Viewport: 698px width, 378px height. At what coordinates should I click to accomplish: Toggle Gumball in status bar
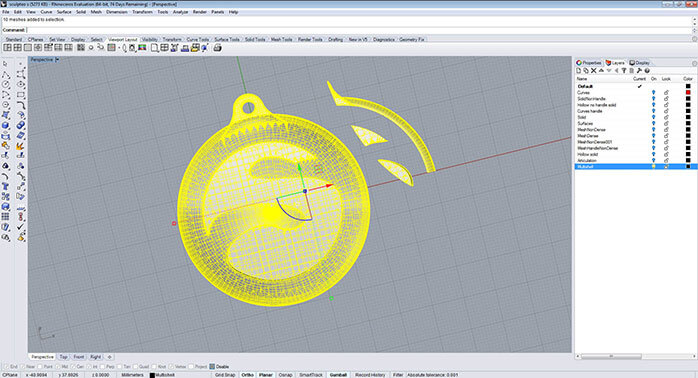click(338, 375)
